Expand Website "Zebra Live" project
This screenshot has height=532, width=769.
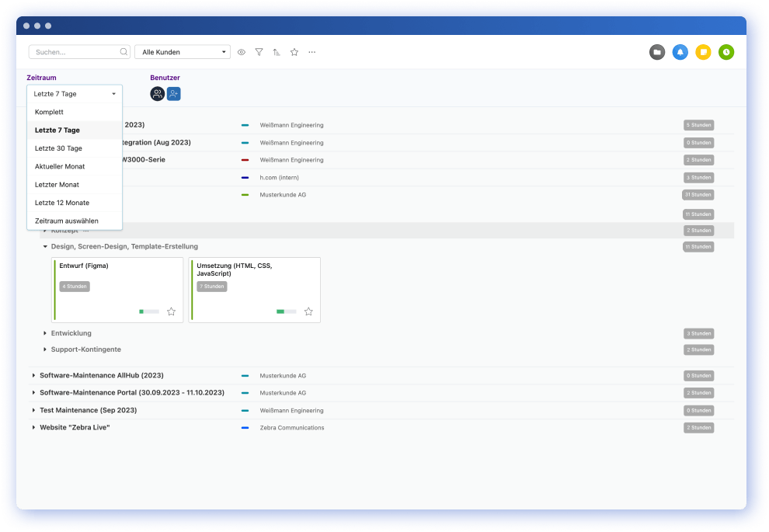[x=33, y=428]
